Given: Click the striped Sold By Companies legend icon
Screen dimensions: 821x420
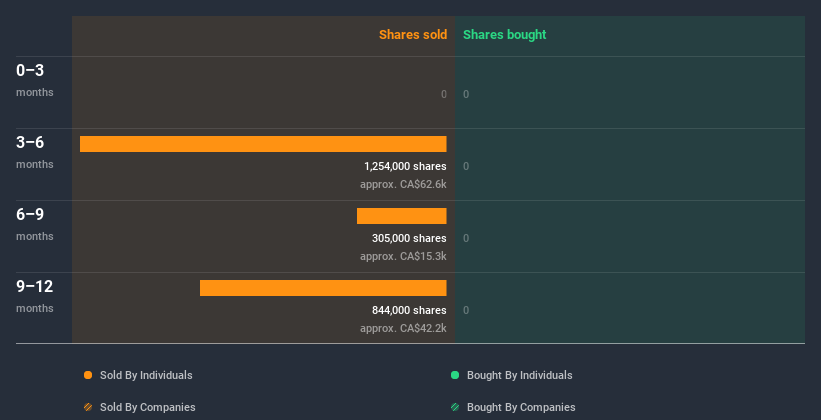Looking at the screenshot, I should (88, 407).
